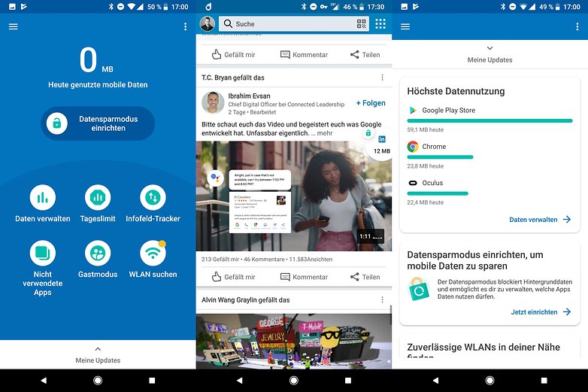Open hamburger menu on Meine Updates screen
588x392 pixels.
point(405,26)
